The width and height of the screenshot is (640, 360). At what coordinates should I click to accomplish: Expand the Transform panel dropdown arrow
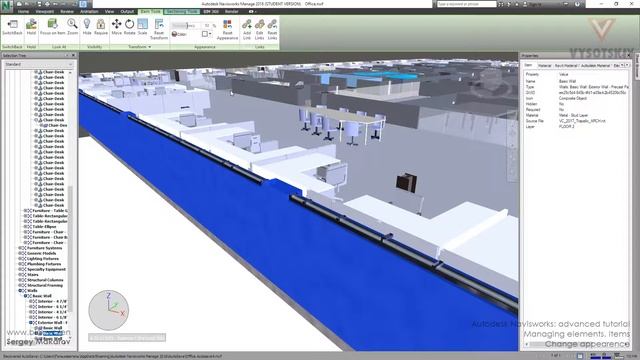pos(150,47)
